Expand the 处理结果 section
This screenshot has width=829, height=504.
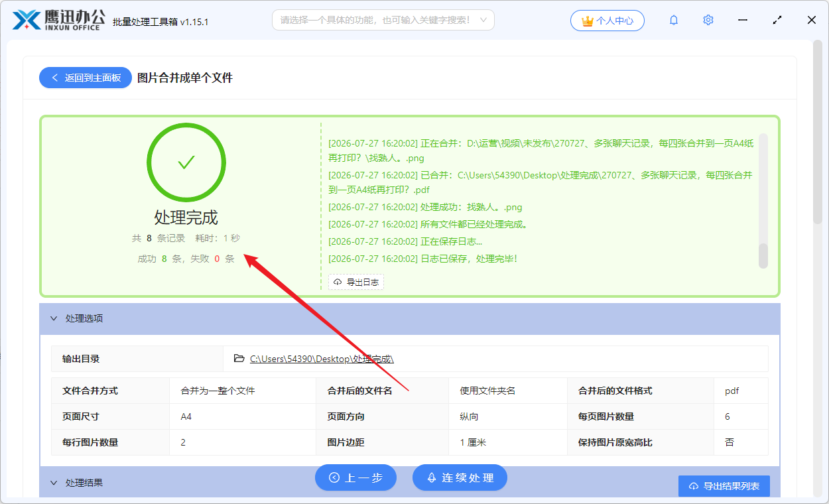(54, 483)
